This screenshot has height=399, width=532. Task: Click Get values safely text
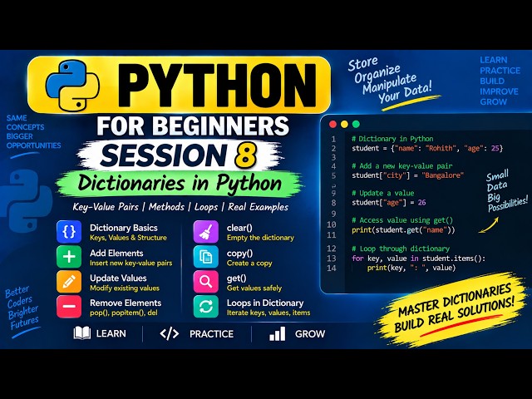254,288
